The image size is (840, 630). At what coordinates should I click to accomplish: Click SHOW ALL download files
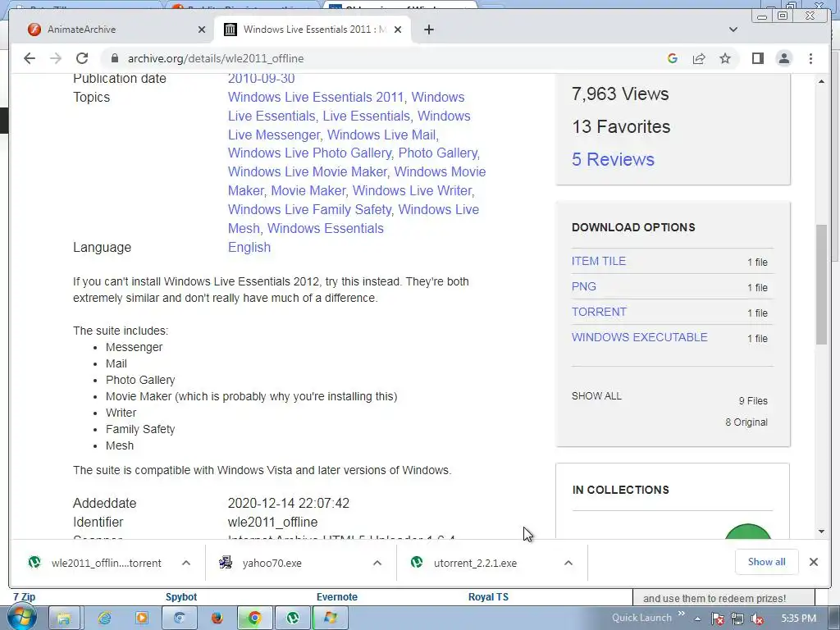(596, 396)
